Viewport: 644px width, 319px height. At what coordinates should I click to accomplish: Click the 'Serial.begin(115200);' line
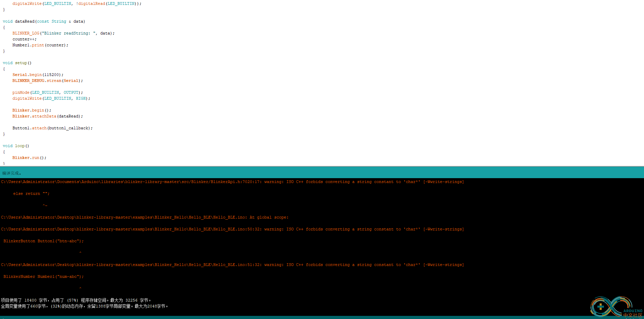point(38,75)
